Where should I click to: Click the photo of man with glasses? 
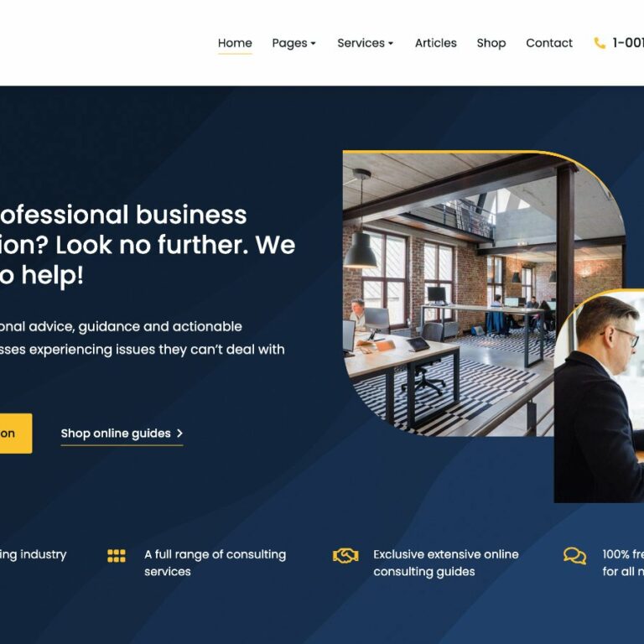click(x=599, y=396)
